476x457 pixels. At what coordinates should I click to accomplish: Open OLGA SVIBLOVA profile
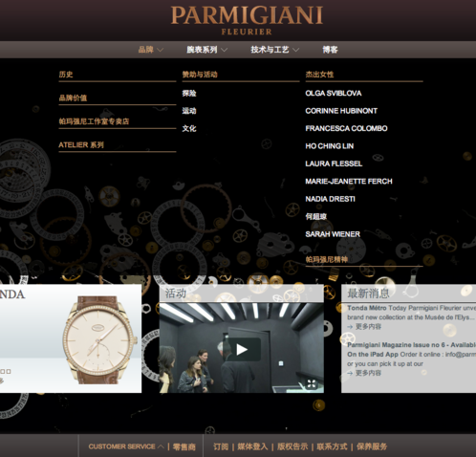pyautogui.click(x=334, y=94)
